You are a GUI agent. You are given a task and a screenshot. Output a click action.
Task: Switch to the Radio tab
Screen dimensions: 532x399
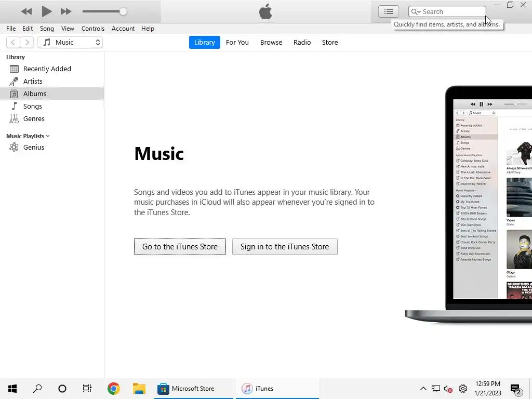coord(302,43)
